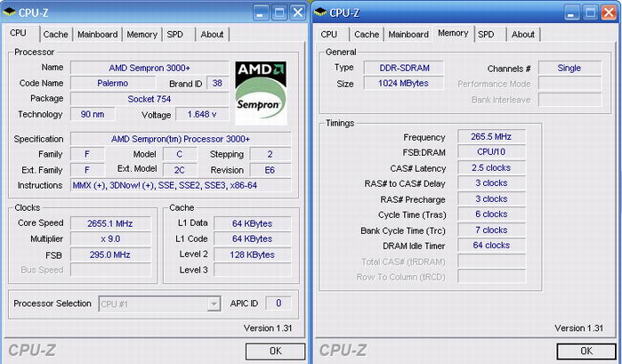Click the Channels # value Single

point(569,68)
